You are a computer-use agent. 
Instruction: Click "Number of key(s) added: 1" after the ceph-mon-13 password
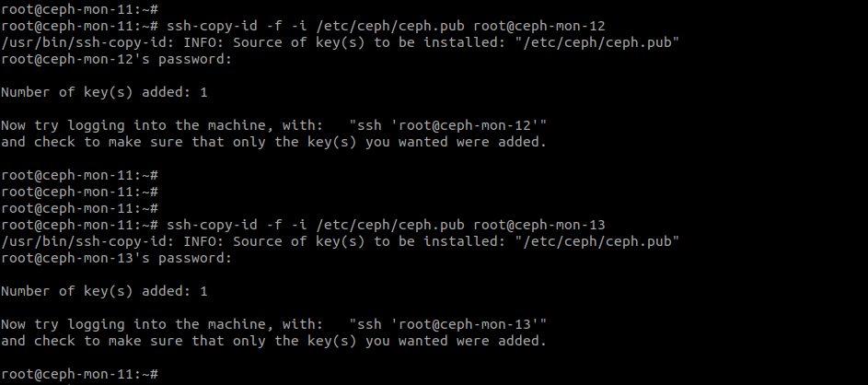(x=104, y=291)
